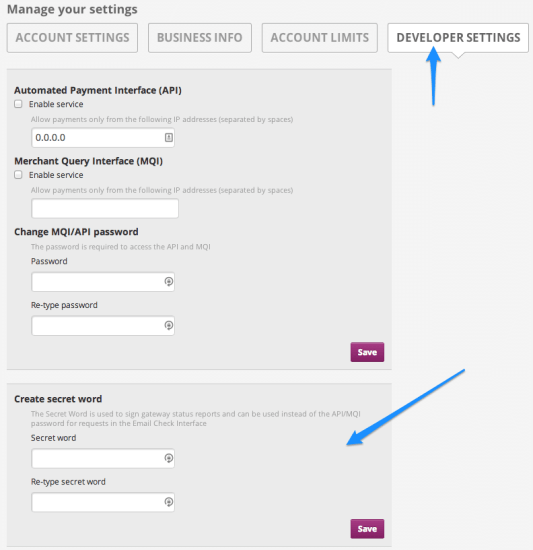Save the MQI/API password section

point(367,352)
